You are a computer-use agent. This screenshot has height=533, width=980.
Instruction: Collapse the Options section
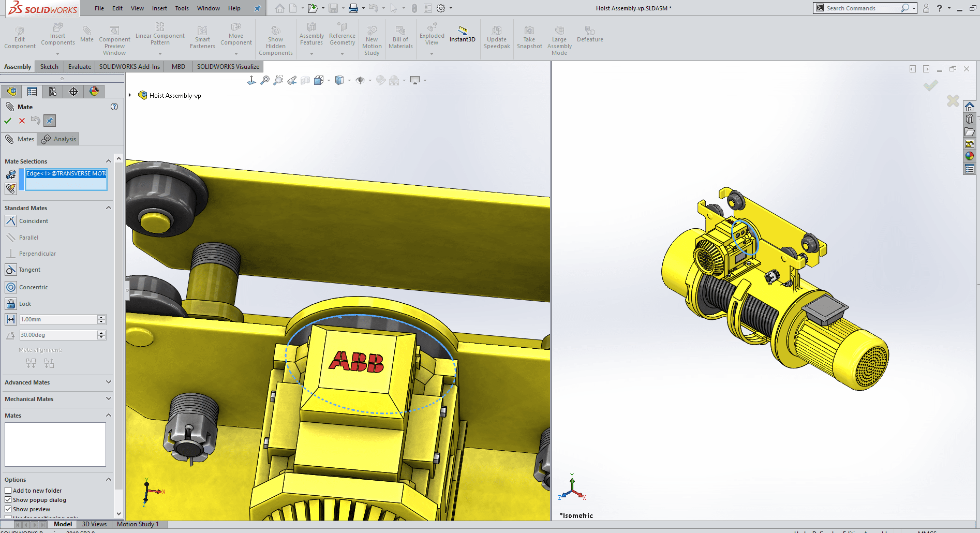tap(109, 479)
